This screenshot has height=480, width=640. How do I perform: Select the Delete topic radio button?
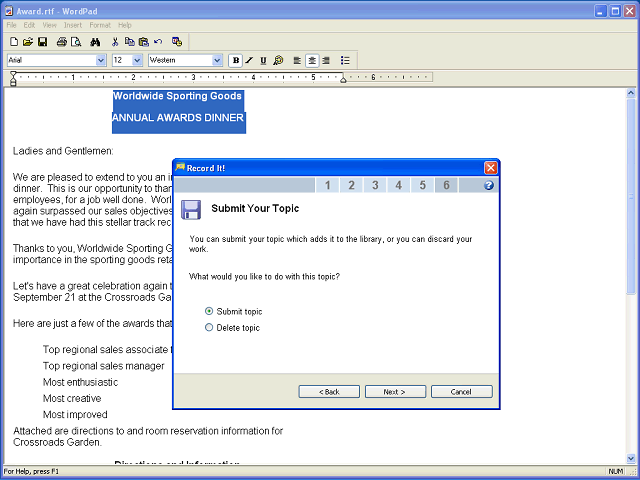tap(209, 327)
